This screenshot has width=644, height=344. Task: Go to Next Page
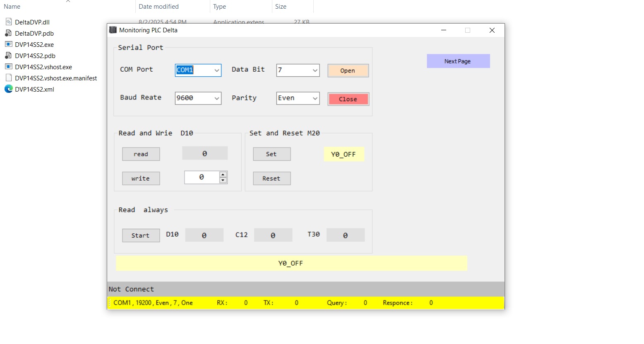tap(458, 61)
